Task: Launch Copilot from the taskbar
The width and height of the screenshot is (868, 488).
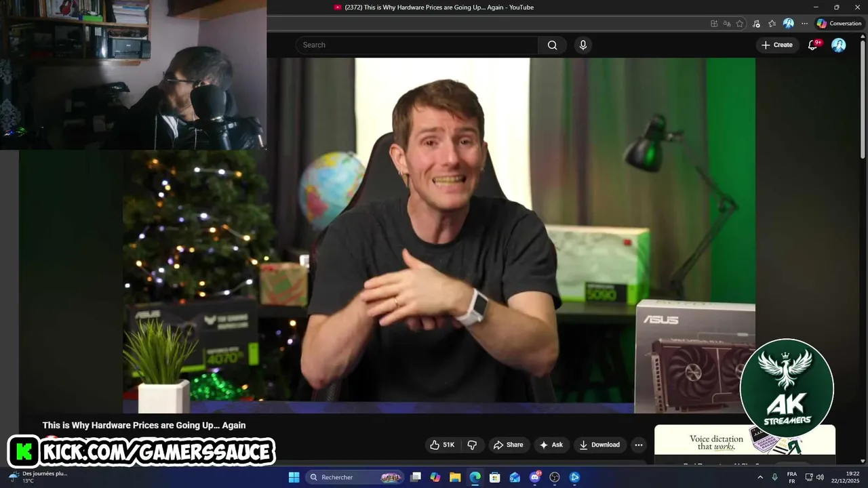Action: pyautogui.click(x=435, y=477)
